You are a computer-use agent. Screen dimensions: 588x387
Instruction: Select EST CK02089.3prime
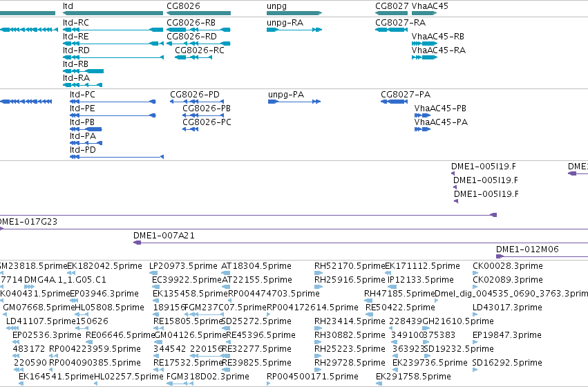coord(508,280)
